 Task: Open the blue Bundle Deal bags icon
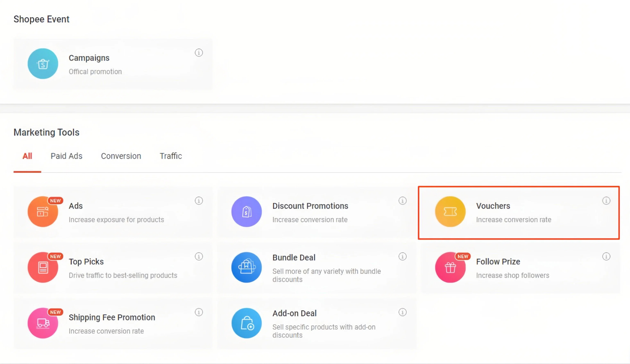pos(246,267)
